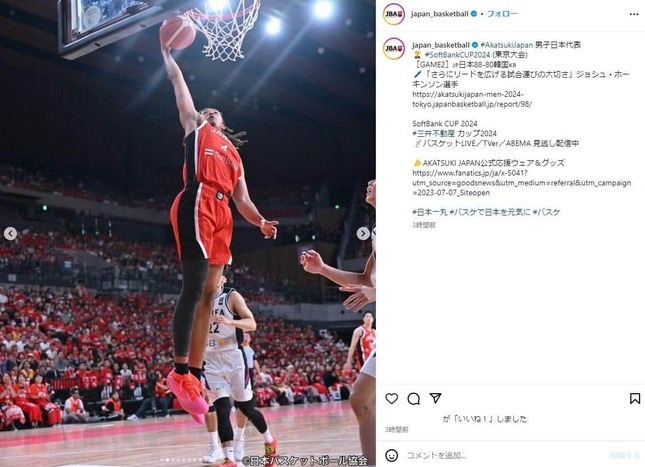Image resolution: width=645 pixels, height=467 pixels.
Task: Open #三井不動産 hashtag
Action: (x=434, y=134)
